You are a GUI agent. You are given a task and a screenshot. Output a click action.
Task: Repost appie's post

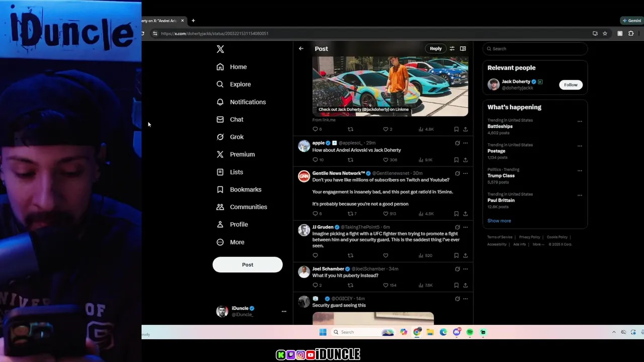pos(351,160)
